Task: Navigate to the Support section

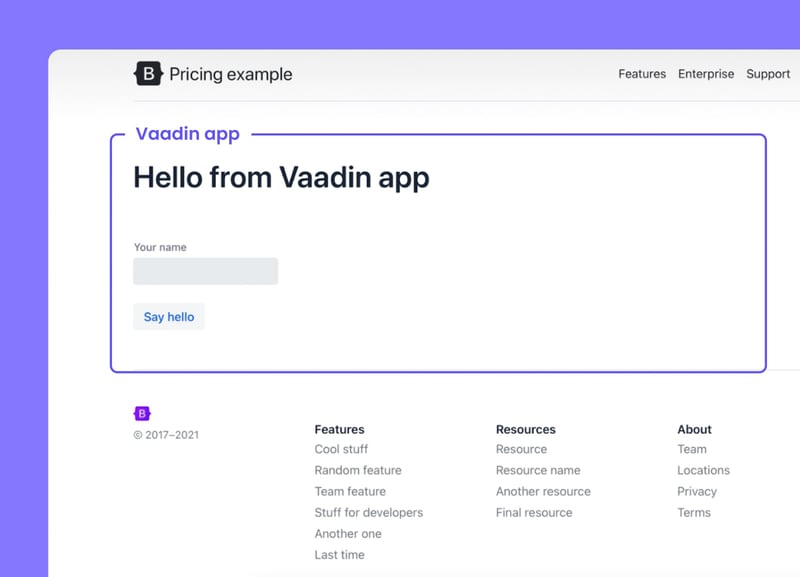Action: (x=767, y=73)
